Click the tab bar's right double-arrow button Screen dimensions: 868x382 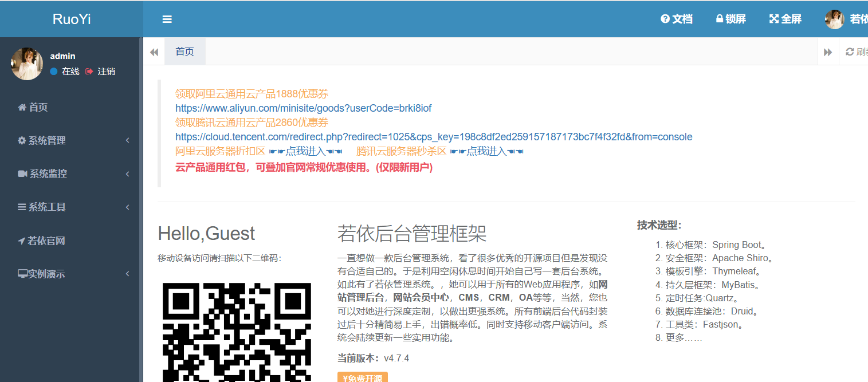pos(828,52)
